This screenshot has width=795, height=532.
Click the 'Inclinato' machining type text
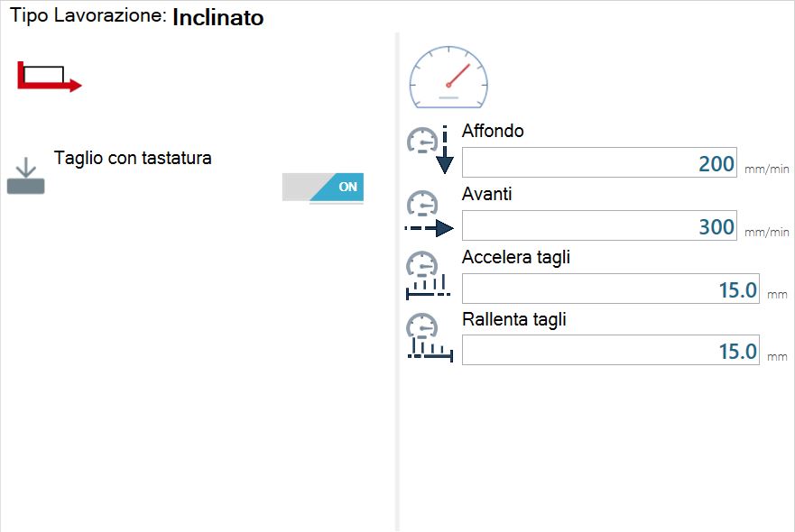pos(218,18)
